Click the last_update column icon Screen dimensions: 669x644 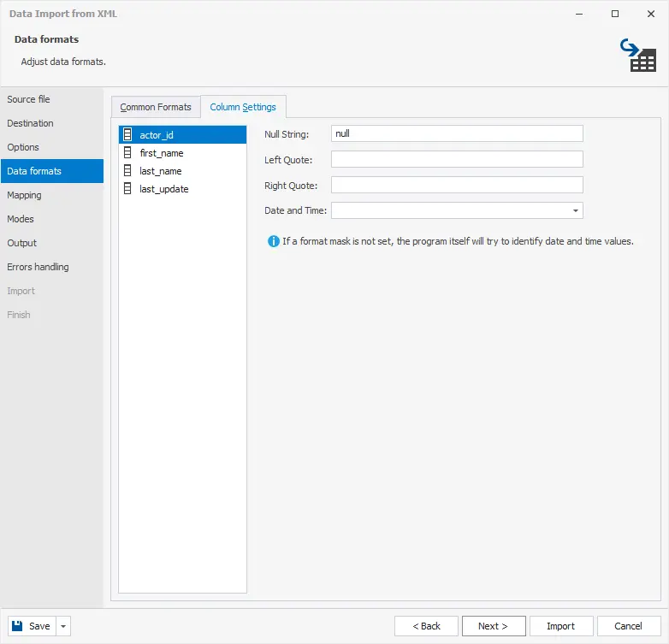pos(127,189)
